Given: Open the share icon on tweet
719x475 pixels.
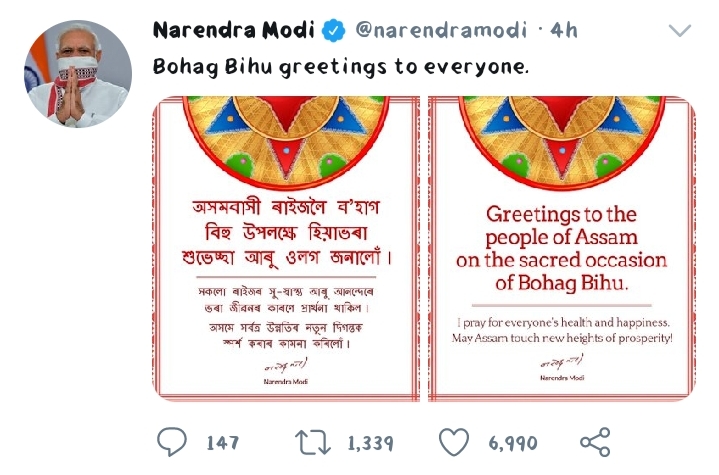Looking at the screenshot, I should click(595, 442).
